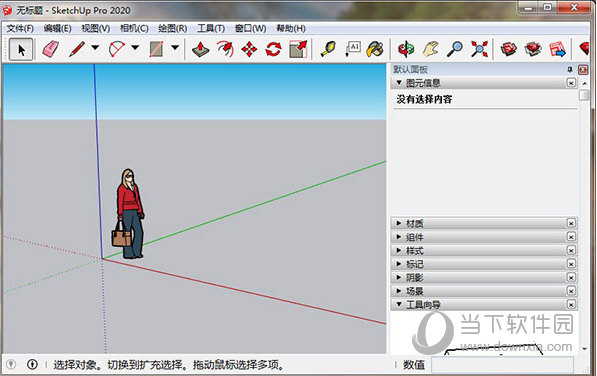Close the 组件 panel section
Screen dimensions: 597x376
[x=571, y=237]
